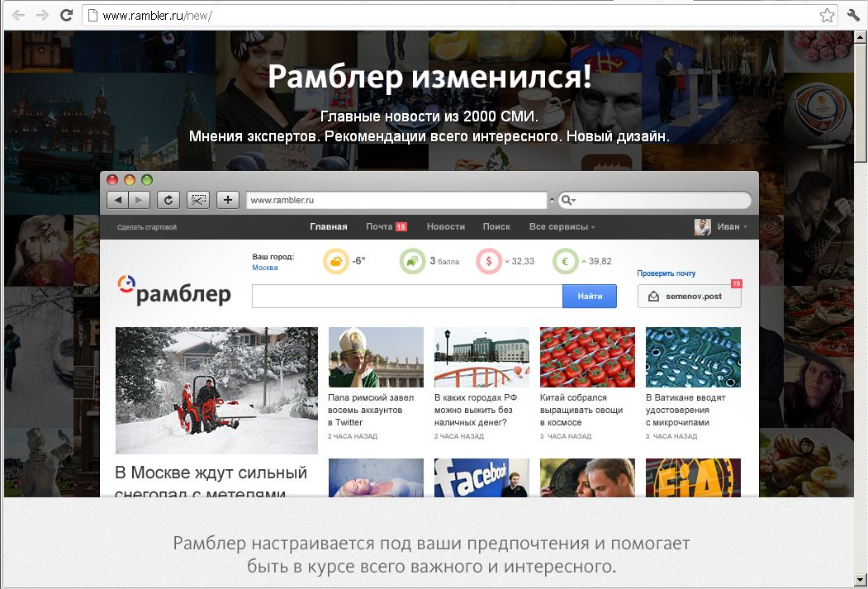Click the browser back arrow

click(18, 16)
